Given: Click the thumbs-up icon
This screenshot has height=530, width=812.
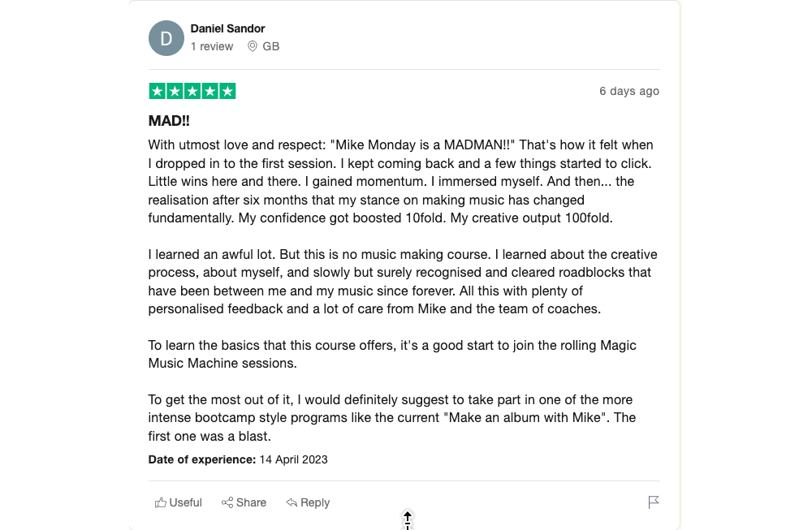Looking at the screenshot, I should coord(161,503).
